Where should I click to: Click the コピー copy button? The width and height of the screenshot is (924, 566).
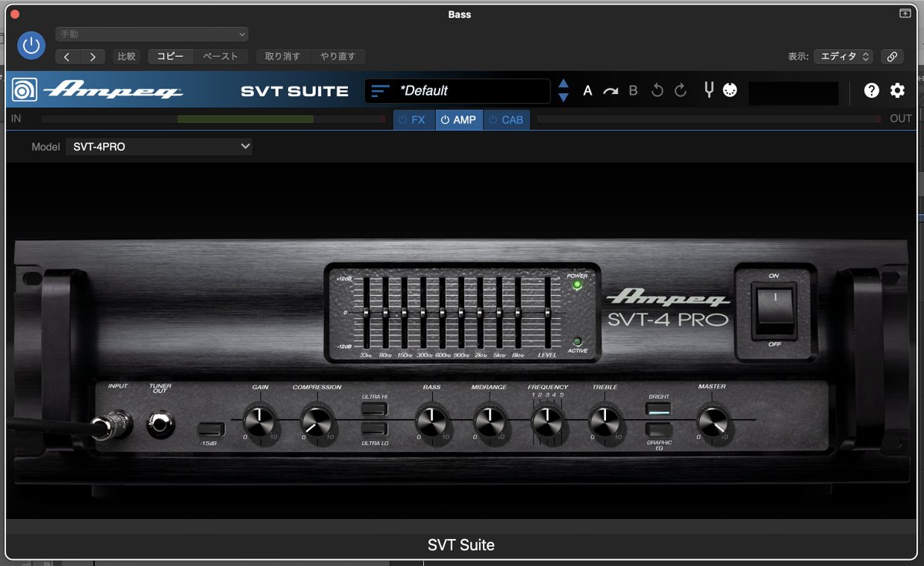point(170,56)
